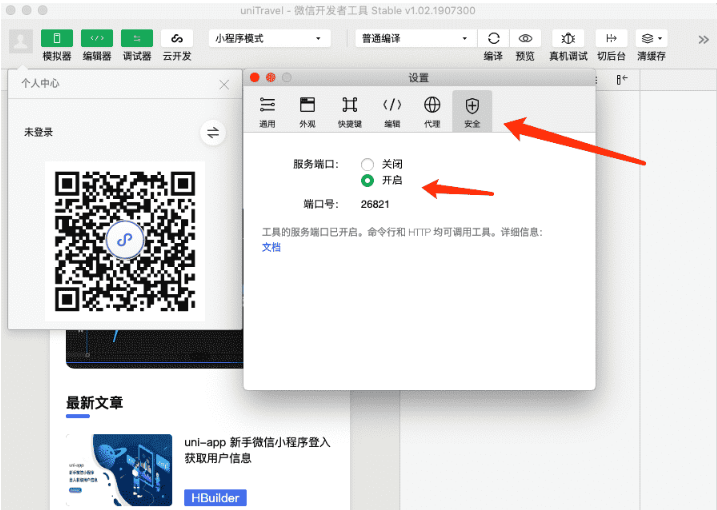Click 切后台 switch to background icon
The image size is (717, 510).
pos(611,38)
